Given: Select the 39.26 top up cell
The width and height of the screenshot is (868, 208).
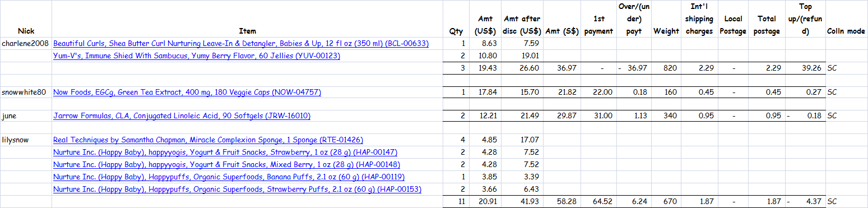Looking at the screenshot, I should point(805,68).
